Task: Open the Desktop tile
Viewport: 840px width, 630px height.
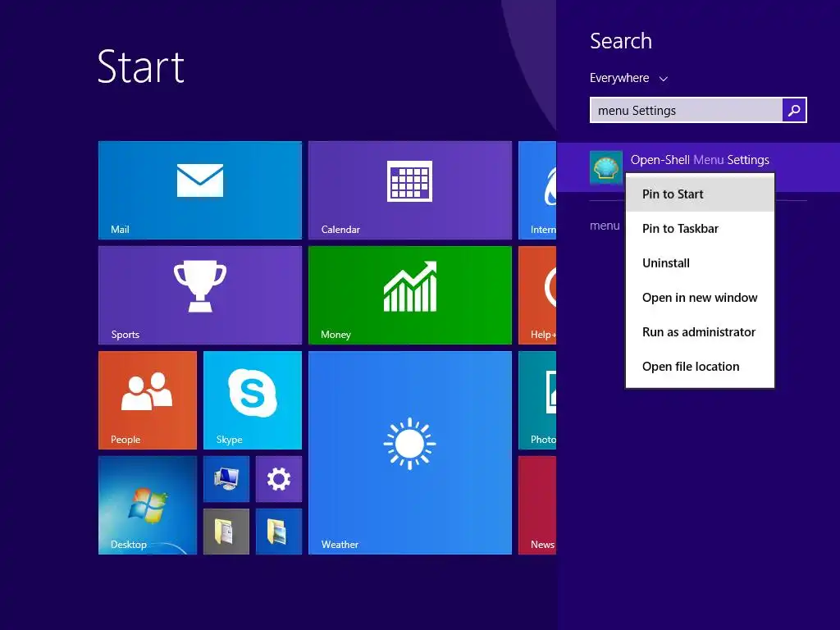Action: pyautogui.click(x=148, y=505)
